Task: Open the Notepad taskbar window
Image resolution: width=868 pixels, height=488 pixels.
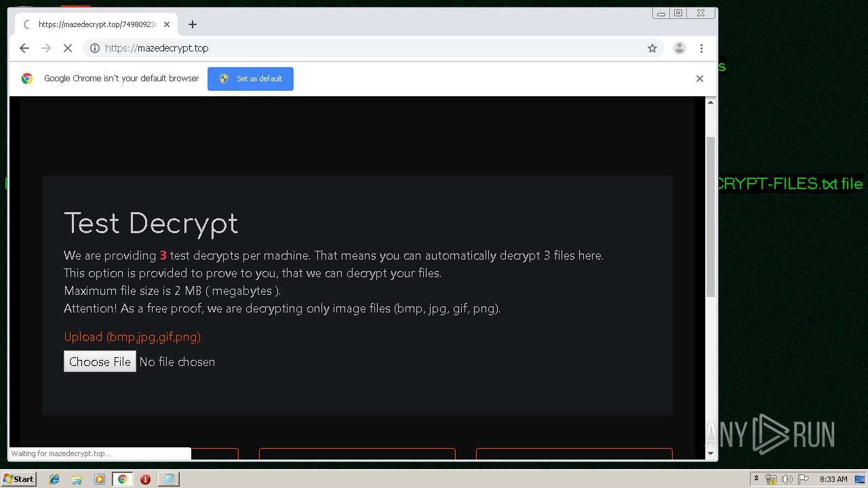Action: point(168,479)
